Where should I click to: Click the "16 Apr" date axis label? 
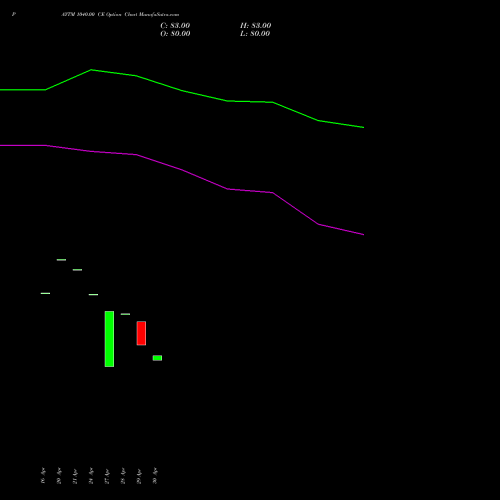click(x=43, y=476)
